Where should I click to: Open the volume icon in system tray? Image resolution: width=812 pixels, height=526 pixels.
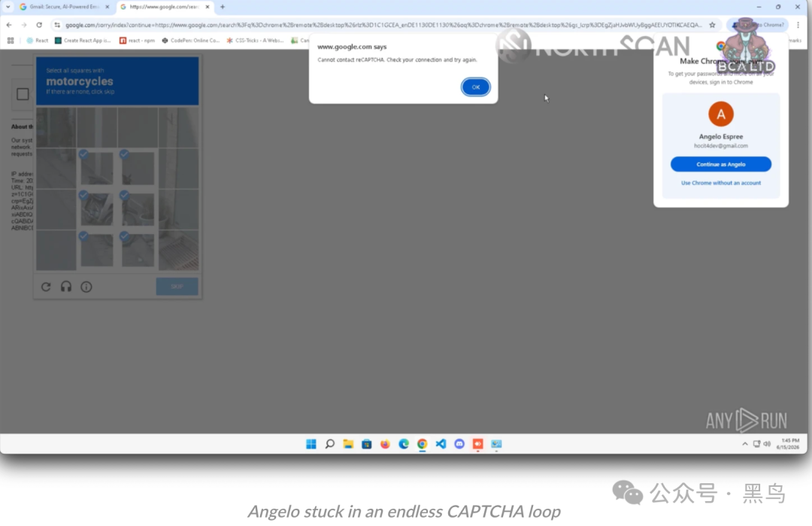(767, 444)
